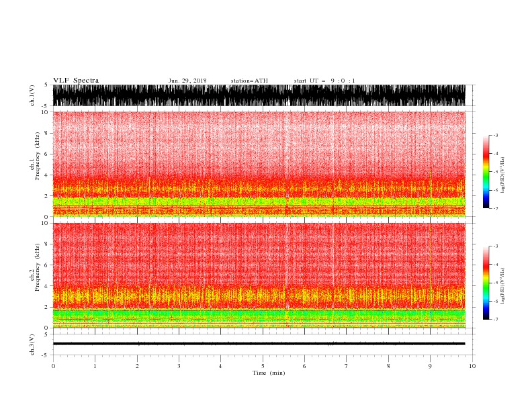
Task: Click the log(PSD) label beside ch.1 colorbar
Action: click(x=503, y=175)
